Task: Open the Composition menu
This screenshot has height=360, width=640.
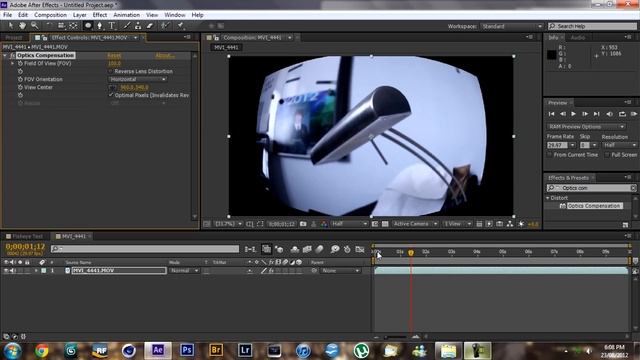Action: (50, 15)
